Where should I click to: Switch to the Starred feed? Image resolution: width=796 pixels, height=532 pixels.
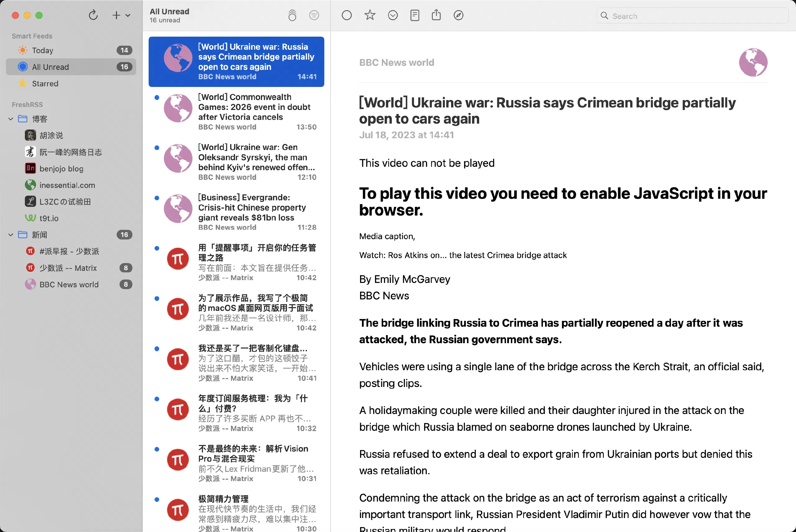(44, 84)
